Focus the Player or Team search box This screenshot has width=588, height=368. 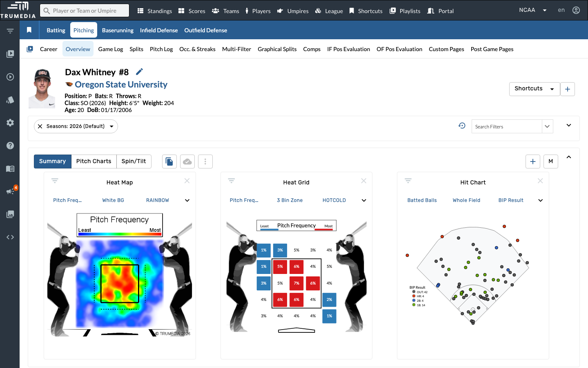[x=85, y=11]
